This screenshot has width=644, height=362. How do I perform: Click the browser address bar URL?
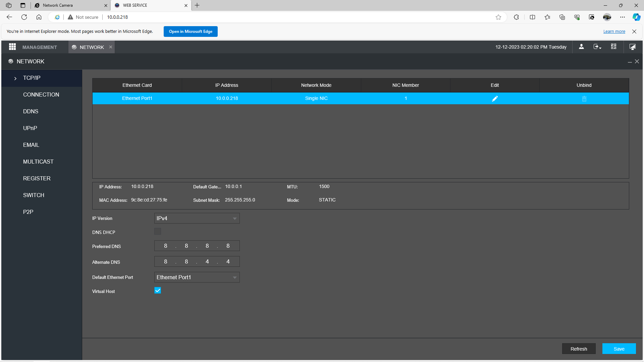point(118,17)
